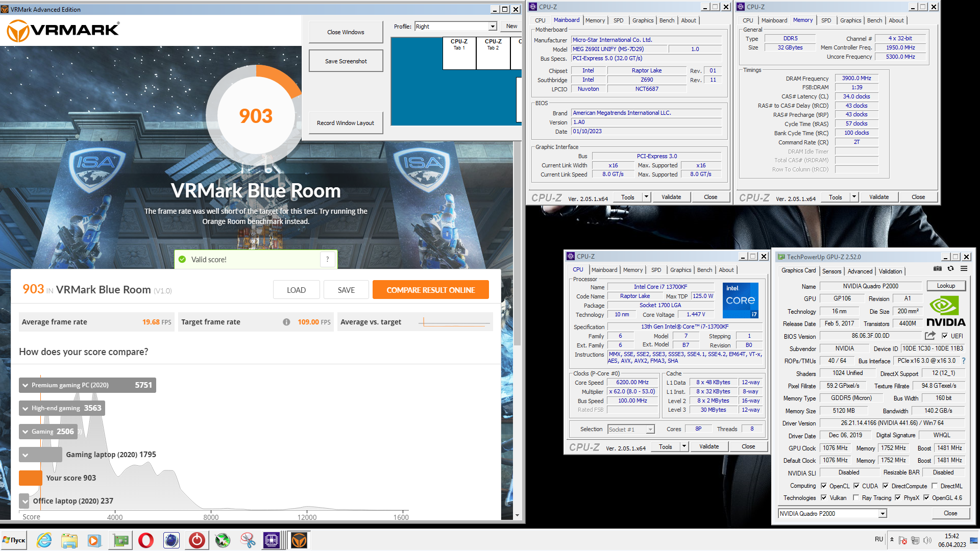980x551 pixels.
Task: Open the Valid score help question mark
Action: (x=328, y=259)
